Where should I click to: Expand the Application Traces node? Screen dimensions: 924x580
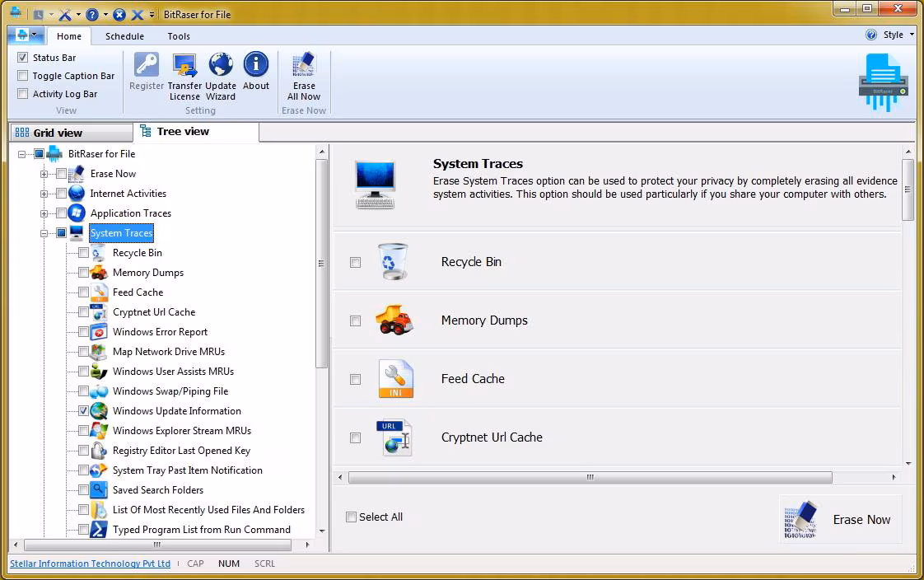[x=44, y=213]
